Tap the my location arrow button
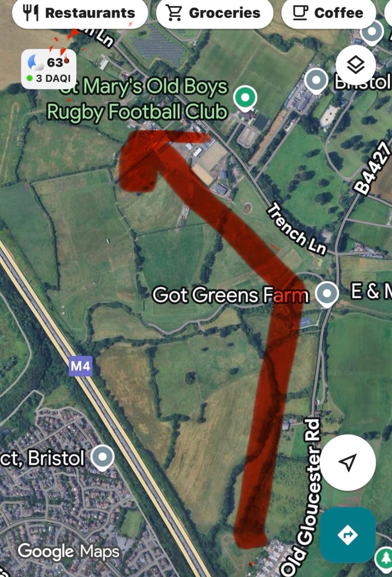The height and width of the screenshot is (577, 392). 348,462
